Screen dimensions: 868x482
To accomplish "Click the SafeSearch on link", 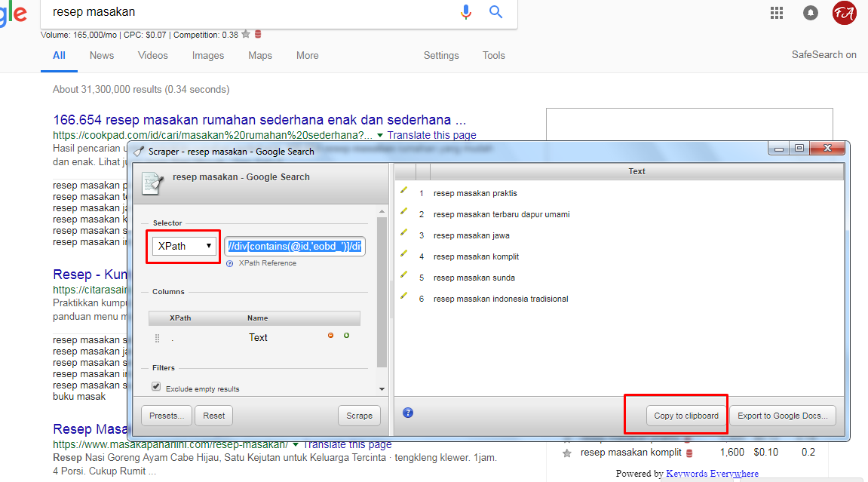I will [x=824, y=55].
